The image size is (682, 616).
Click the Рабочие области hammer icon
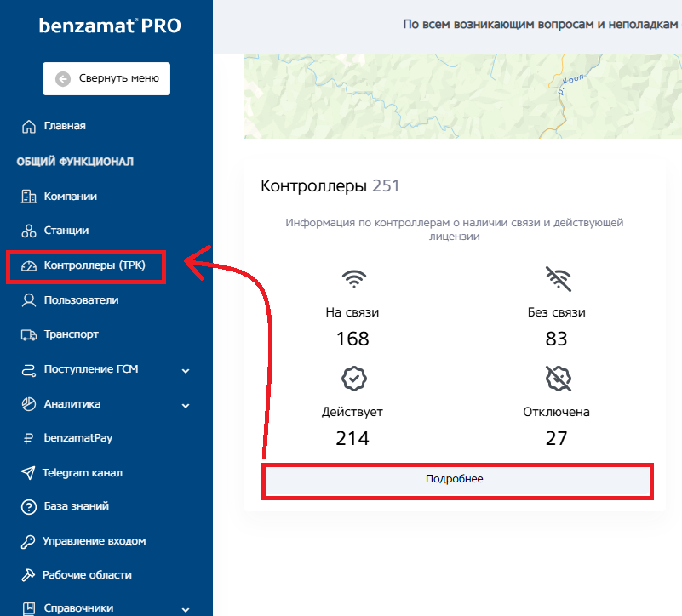tap(28, 575)
